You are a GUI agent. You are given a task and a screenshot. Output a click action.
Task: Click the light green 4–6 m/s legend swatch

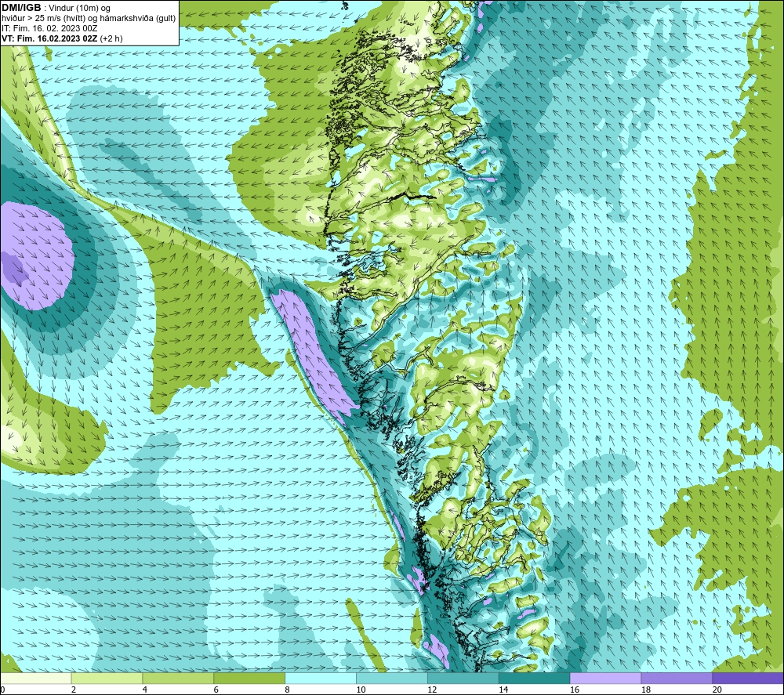178,678
